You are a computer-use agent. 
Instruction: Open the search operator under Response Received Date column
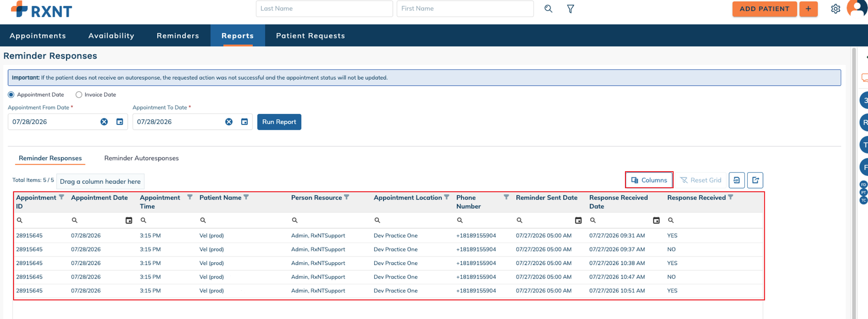[x=593, y=220]
